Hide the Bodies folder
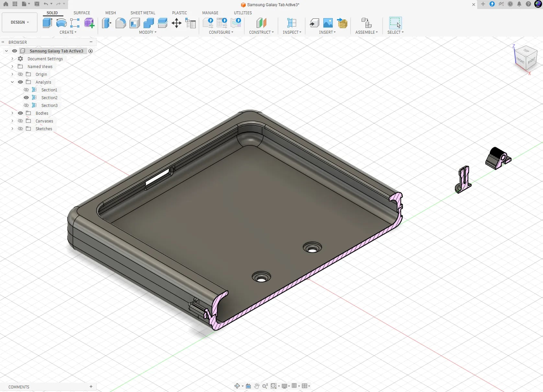The image size is (543, 392). click(20, 113)
